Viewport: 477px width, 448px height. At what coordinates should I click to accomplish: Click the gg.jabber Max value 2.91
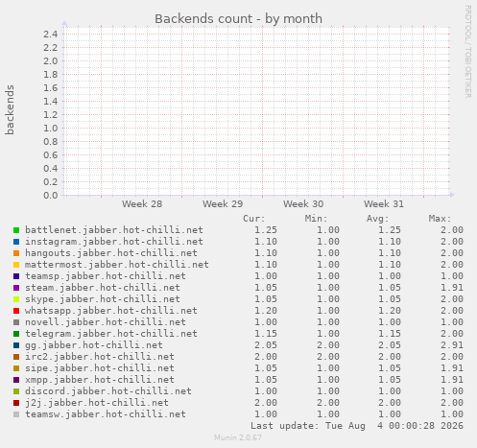(452, 345)
